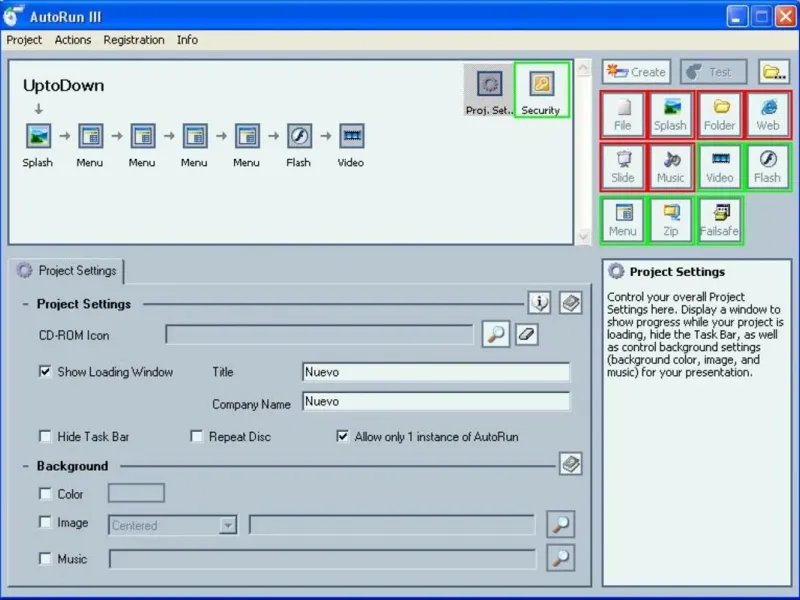
Task: Click the Create button
Action: tap(636, 72)
